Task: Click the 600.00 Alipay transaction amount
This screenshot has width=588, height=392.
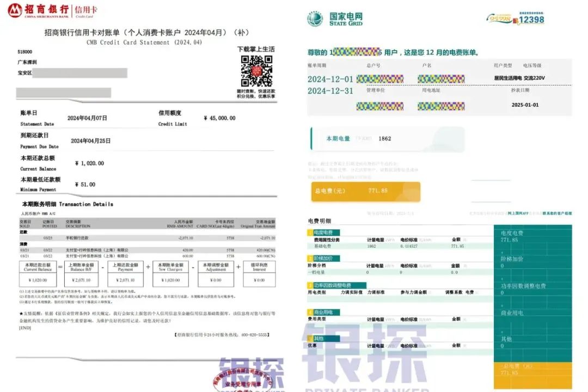Action: point(187,256)
